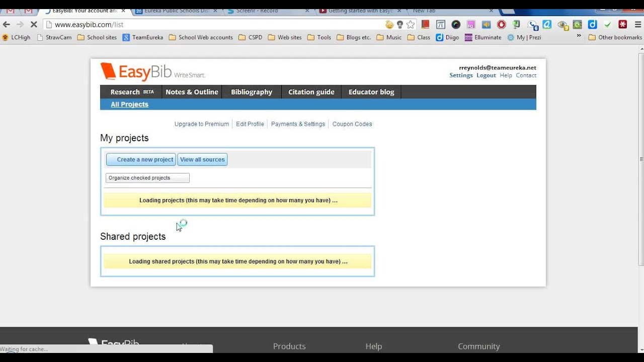Open the StrawCam bookmark

(x=54, y=37)
